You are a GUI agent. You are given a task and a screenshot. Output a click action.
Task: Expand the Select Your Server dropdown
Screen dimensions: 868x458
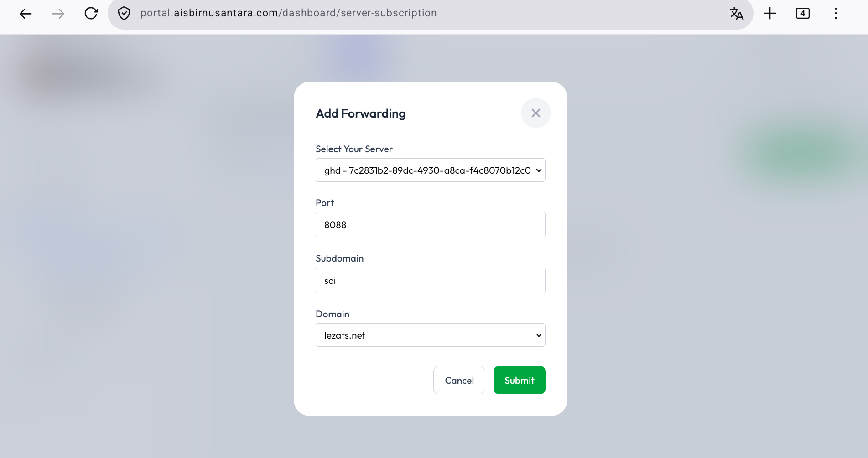(x=430, y=170)
